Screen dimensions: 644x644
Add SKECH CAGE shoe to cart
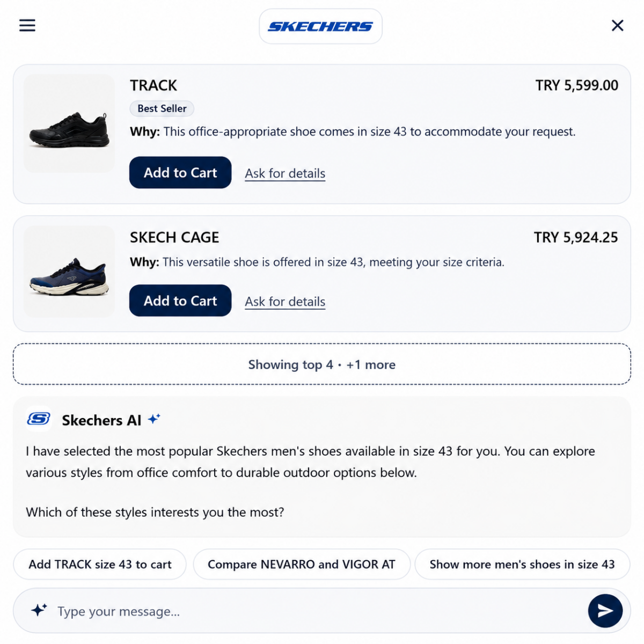point(180,301)
